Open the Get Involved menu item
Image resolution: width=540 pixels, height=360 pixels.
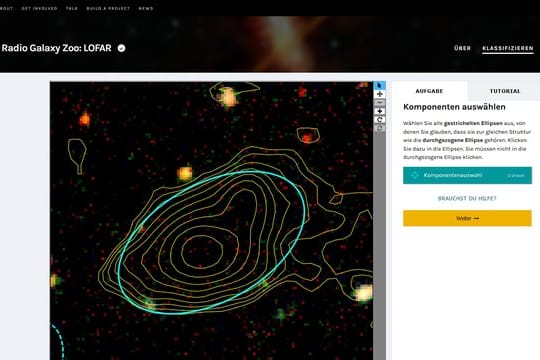[40, 8]
